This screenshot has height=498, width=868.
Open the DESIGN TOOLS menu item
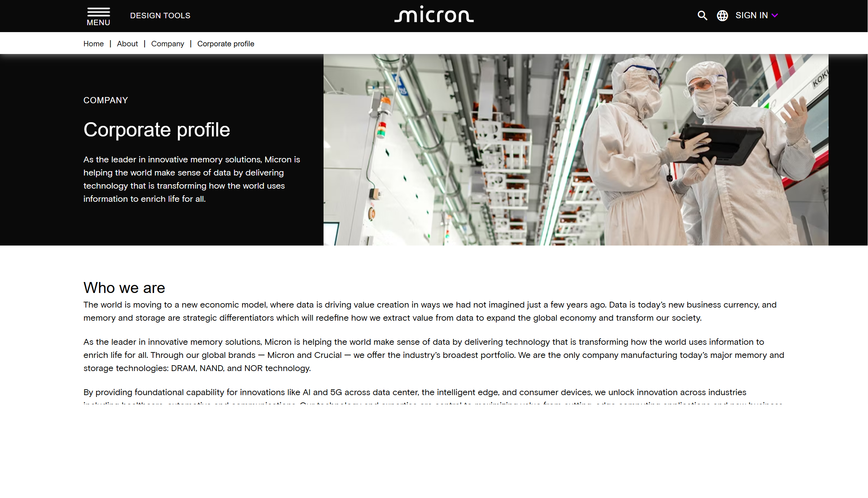click(x=160, y=16)
